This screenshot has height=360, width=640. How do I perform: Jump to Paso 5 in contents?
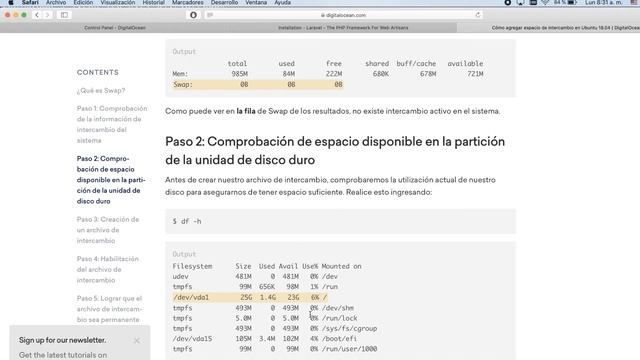tap(109, 309)
